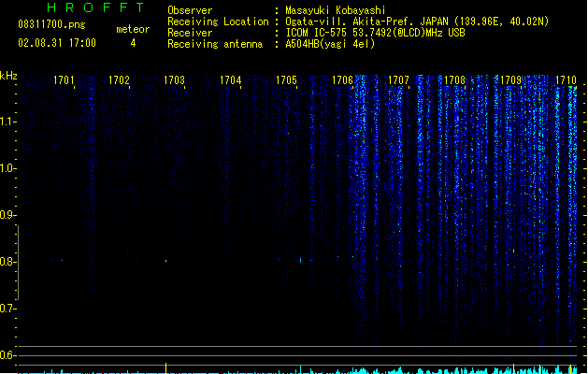This screenshot has height=374, width=588.
Task: Click the meteor count 4
Action: (x=133, y=43)
